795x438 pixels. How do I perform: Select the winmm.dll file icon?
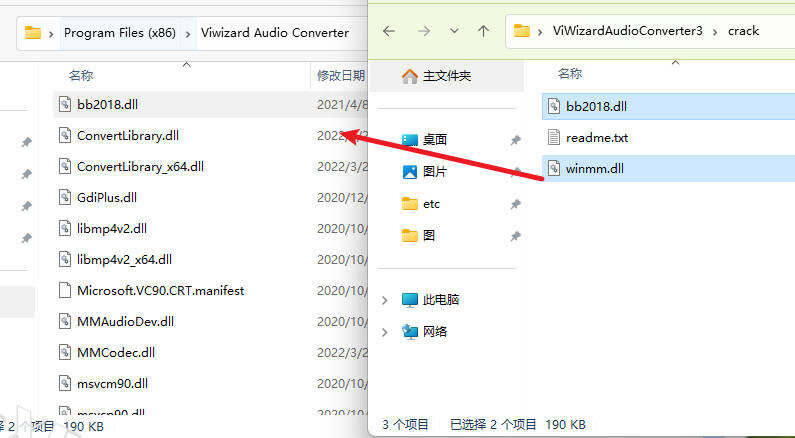pyautogui.click(x=554, y=168)
